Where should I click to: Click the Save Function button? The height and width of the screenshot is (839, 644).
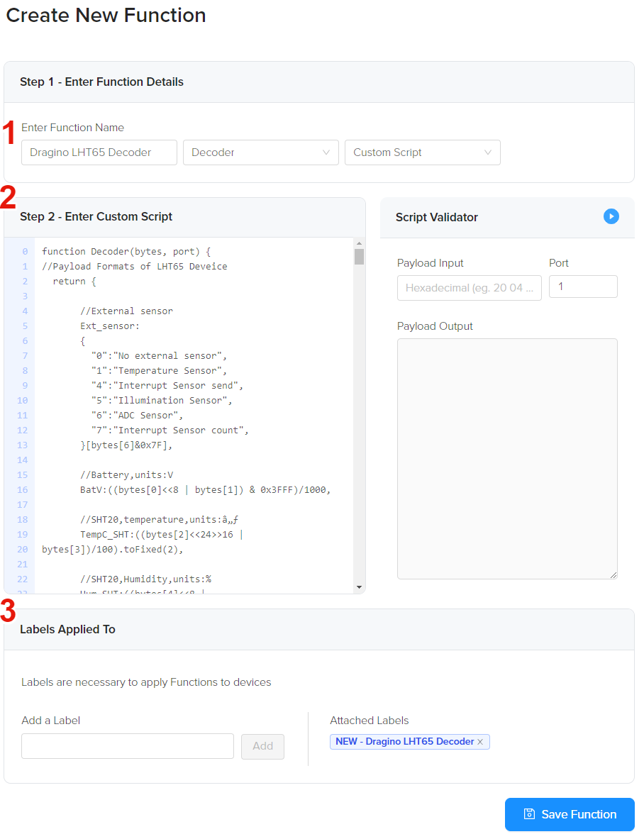[x=570, y=814]
